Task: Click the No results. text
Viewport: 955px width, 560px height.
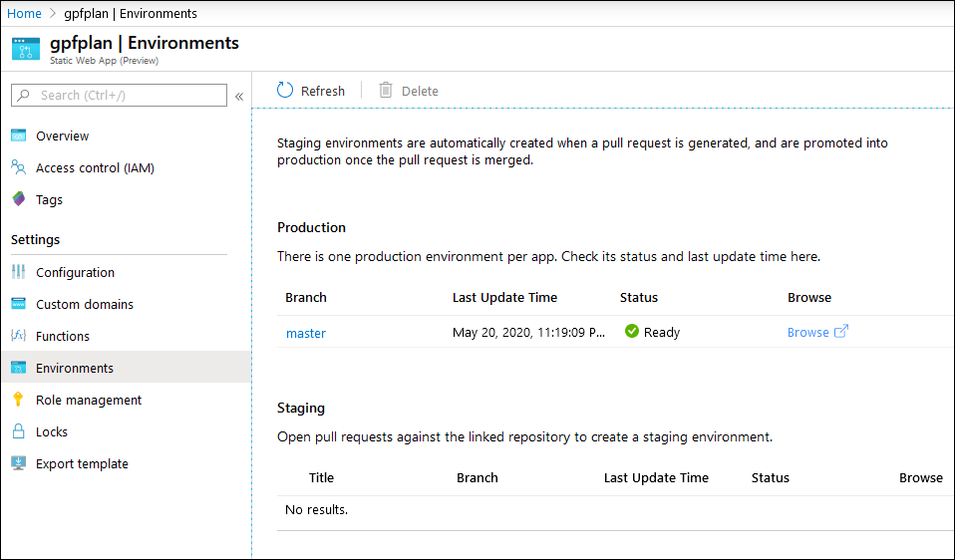Action: pyautogui.click(x=317, y=509)
